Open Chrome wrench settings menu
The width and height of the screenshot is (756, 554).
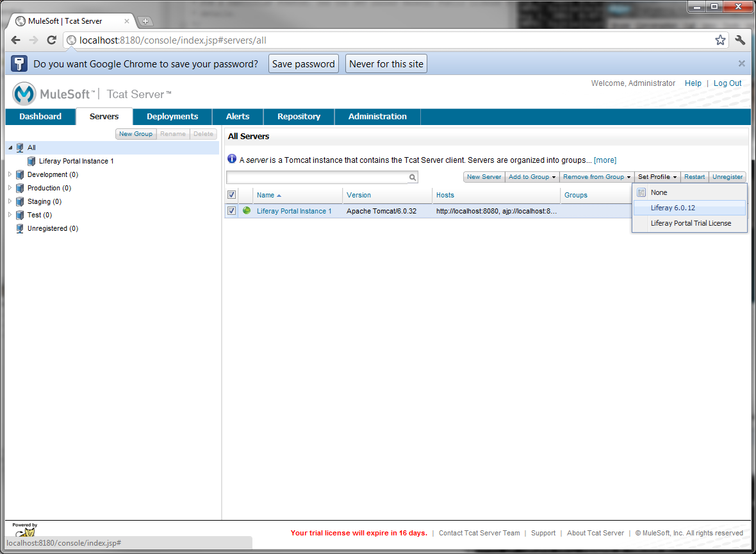740,40
